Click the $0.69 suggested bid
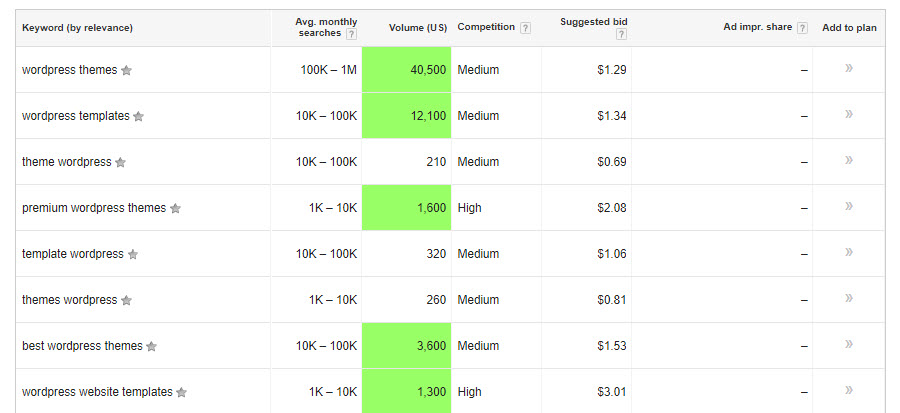Image resolution: width=900 pixels, height=413 pixels. point(611,162)
